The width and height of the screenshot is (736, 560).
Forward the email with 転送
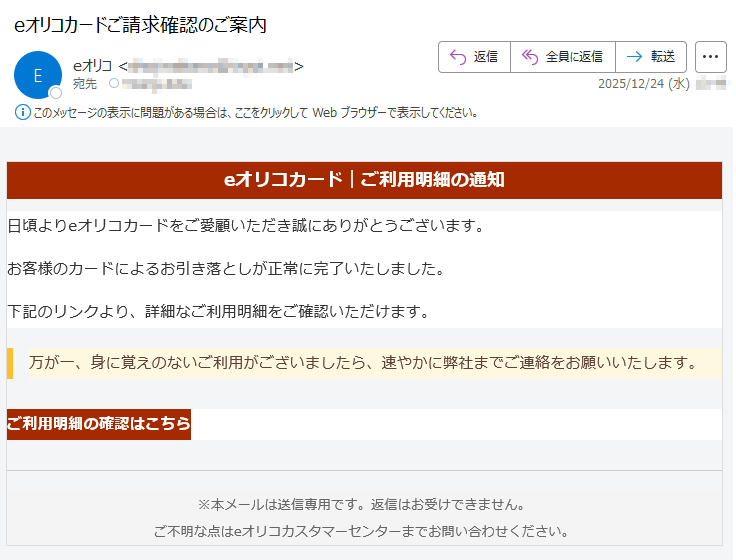[650, 57]
